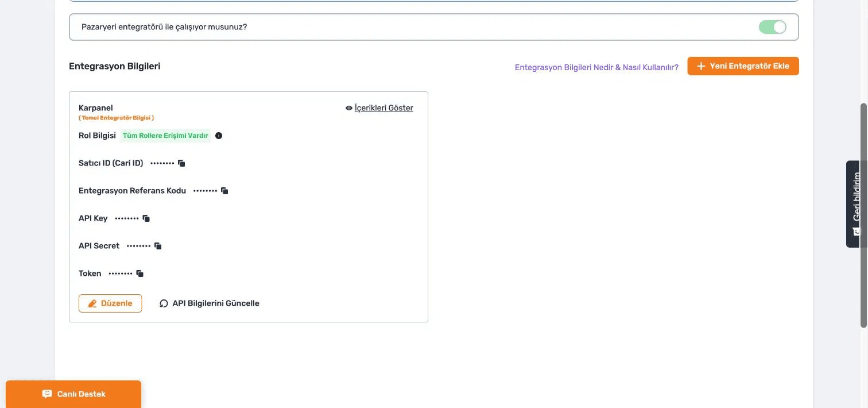
Task: Click the Entegrasyon Bilgileri heading
Action: click(115, 66)
